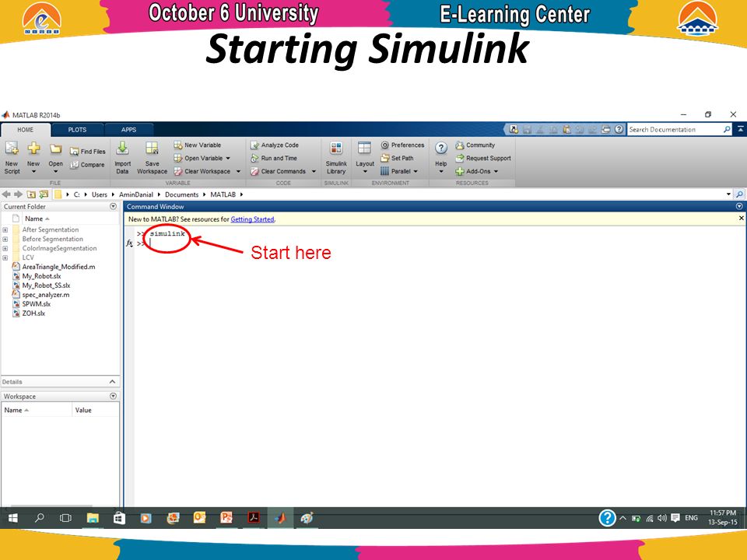This screenshot has width=747, height=560.
Task: Close the New to MATLAB banner
Action: pyautogui.click(x=742, y=218)
